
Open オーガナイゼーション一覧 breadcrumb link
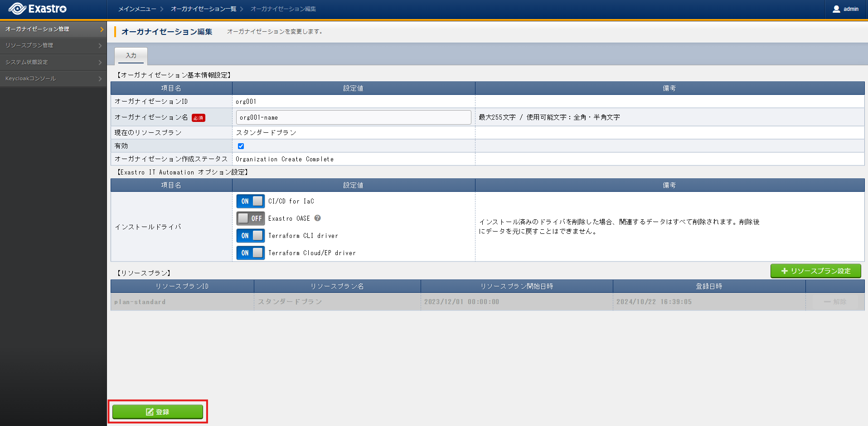pos(203,9)
